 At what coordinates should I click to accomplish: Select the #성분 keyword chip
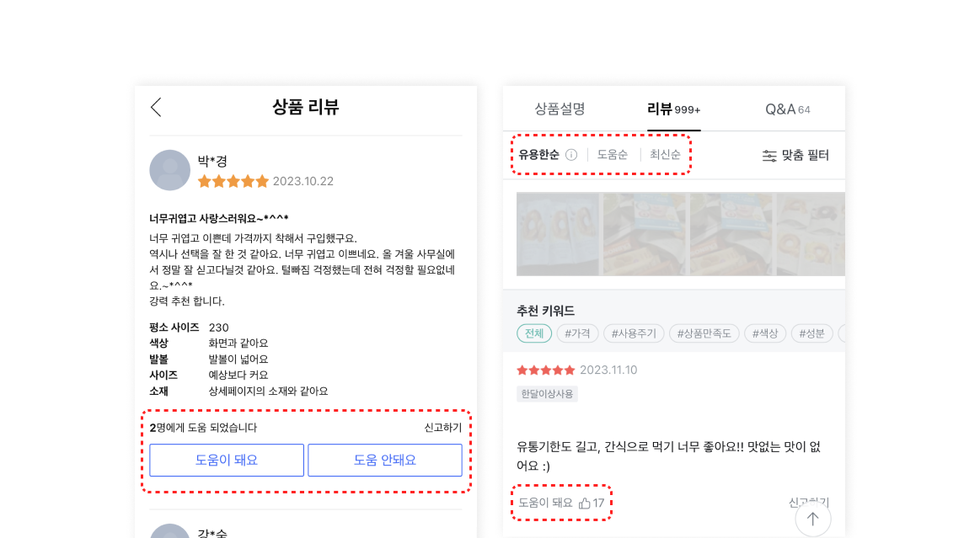click(x=811, y=333)
